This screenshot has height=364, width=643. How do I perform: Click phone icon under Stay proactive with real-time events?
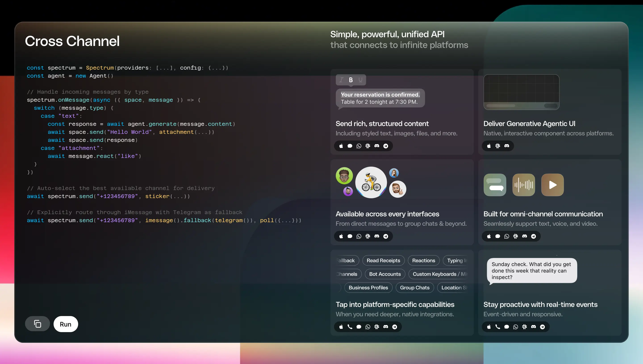pyautogui.click(x=498, y=327)
